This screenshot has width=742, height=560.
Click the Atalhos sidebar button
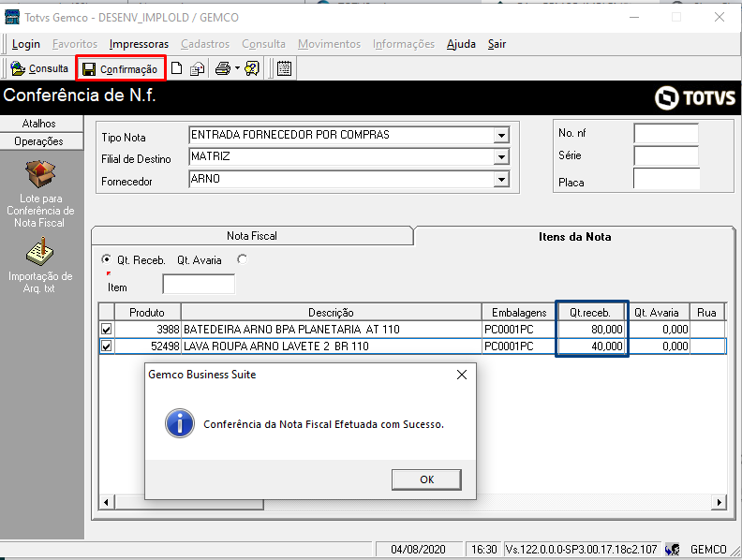pos(41,124)
